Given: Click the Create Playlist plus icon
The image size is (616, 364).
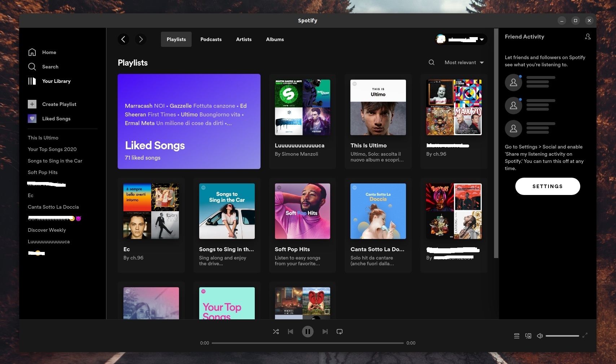Looking at the screenshot, I should pos(32,104).
